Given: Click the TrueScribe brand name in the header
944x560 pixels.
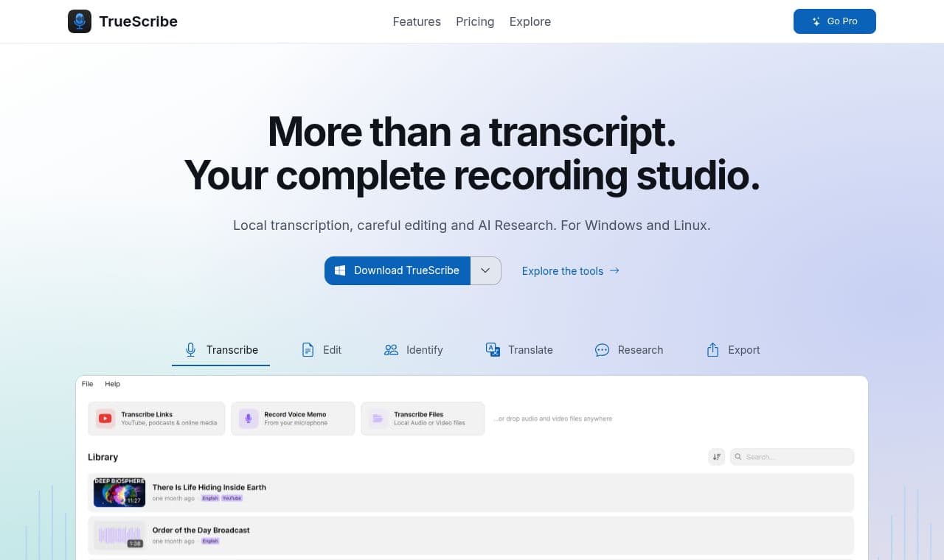Looking at the screenshot, I should pyautogui.click(x=138, y=21).
